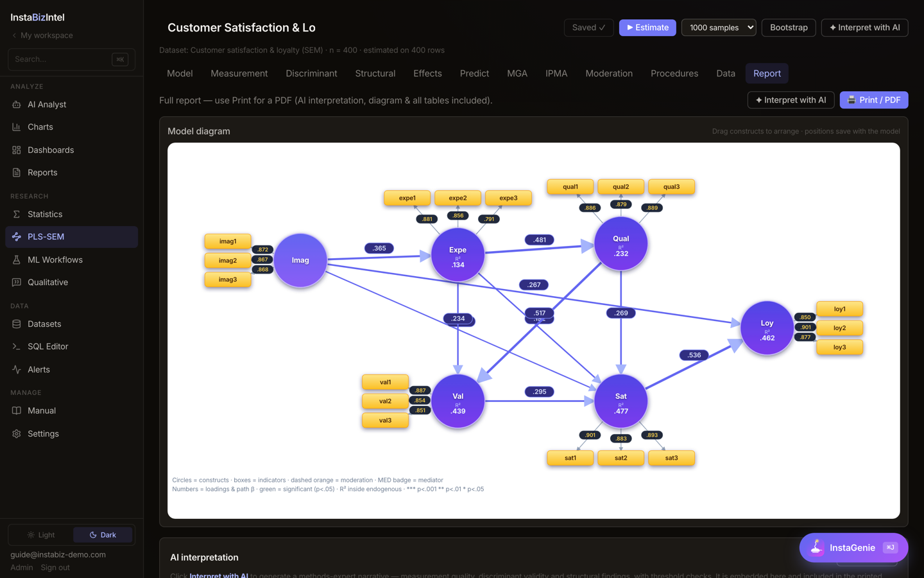Select the Imag construct circle
The image size is (924, 578).
pyautogui.click(x=300, y=260)
